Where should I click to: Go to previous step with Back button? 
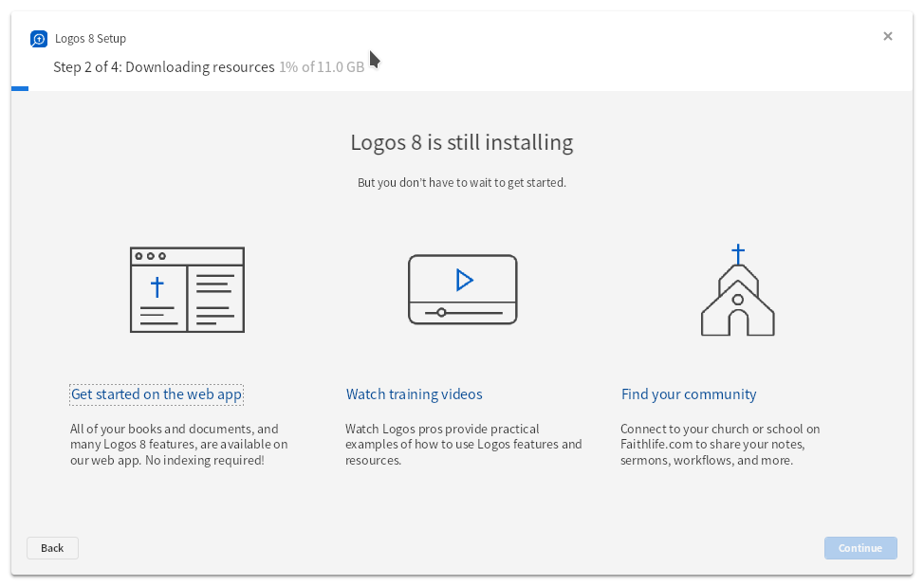[52, 548]
